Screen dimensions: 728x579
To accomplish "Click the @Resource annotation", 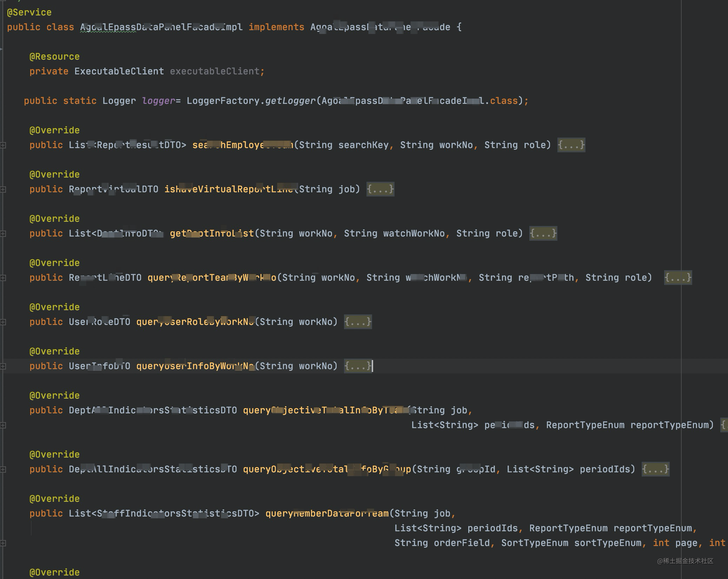I will 54,56.
